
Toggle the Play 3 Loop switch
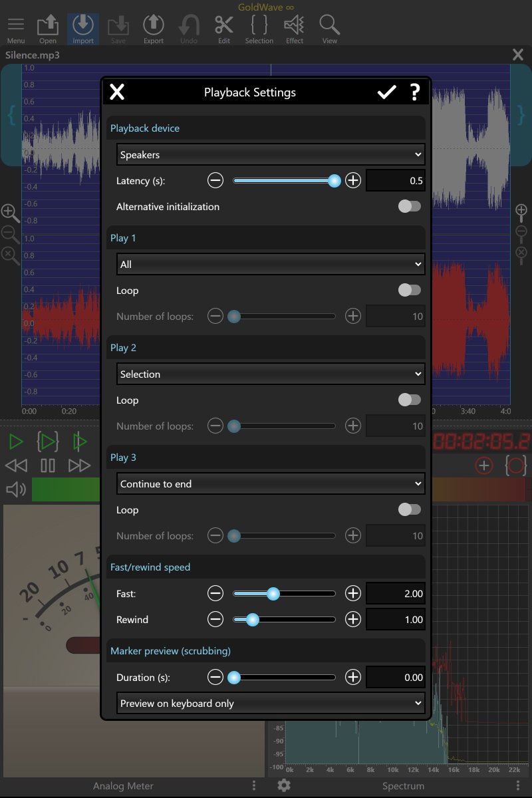point(410,510)
